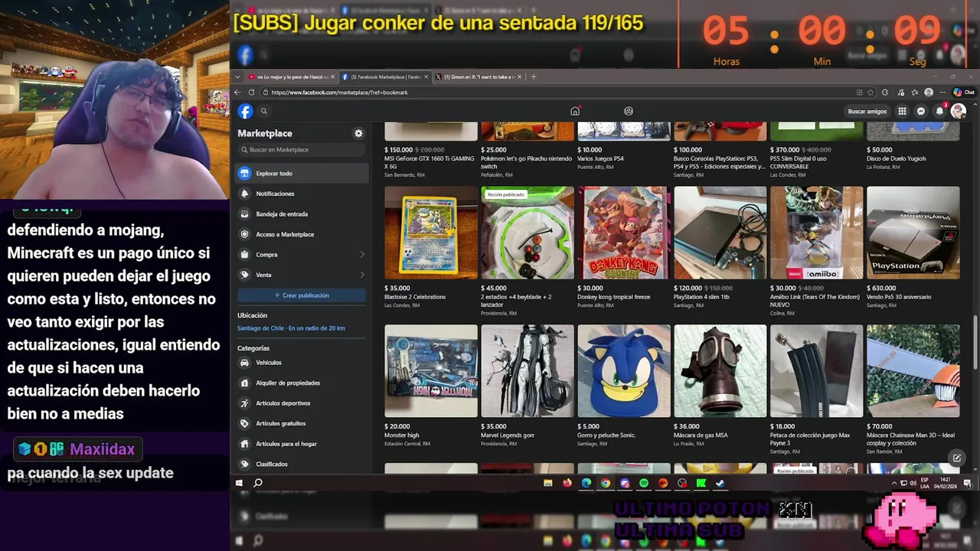Click the Buscar en Marketplace field
Image resolution: width=980 pixels, height=551 pixels.
pyautogui.click(x=302, y=150)
